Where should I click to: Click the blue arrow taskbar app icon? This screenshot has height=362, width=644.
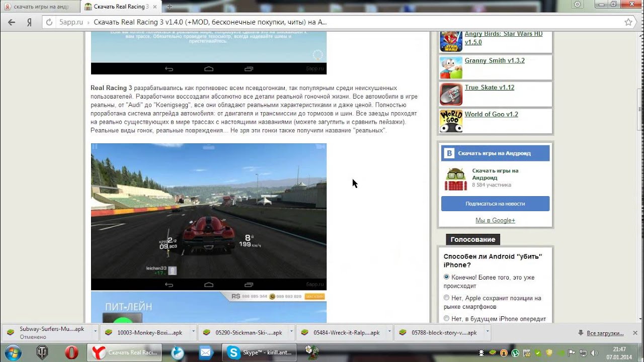(x=178, y=352)
